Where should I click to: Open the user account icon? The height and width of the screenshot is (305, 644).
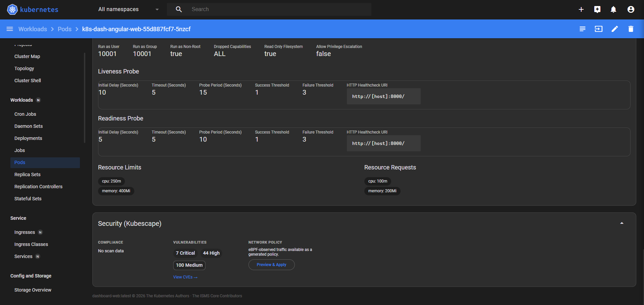click(x=631, y=9)
